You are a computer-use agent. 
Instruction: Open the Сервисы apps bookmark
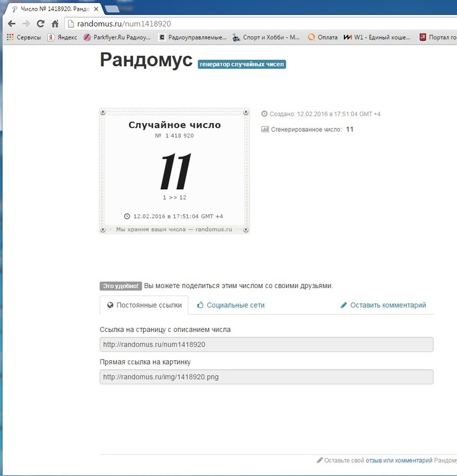point(23,37)
